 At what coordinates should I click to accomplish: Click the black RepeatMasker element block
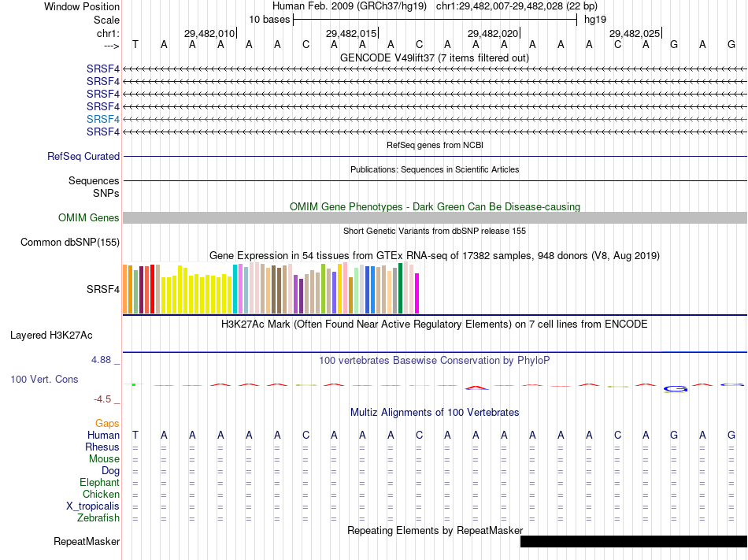(633, 542)
